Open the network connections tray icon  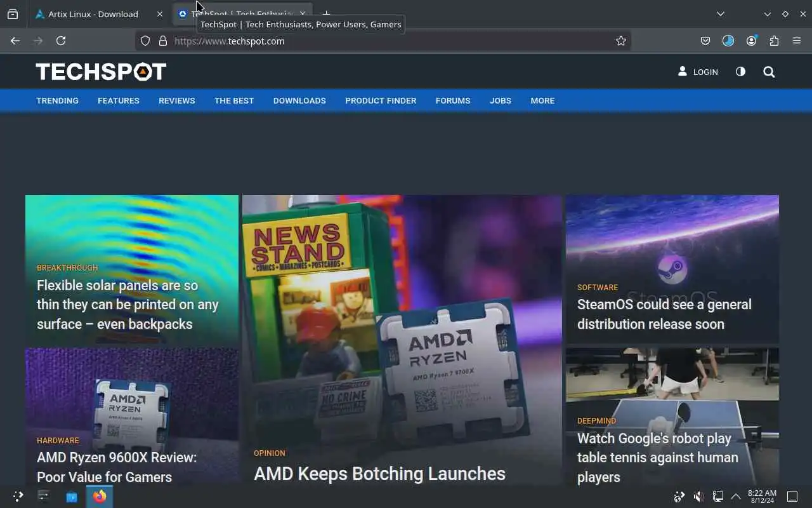pos(717,497)
